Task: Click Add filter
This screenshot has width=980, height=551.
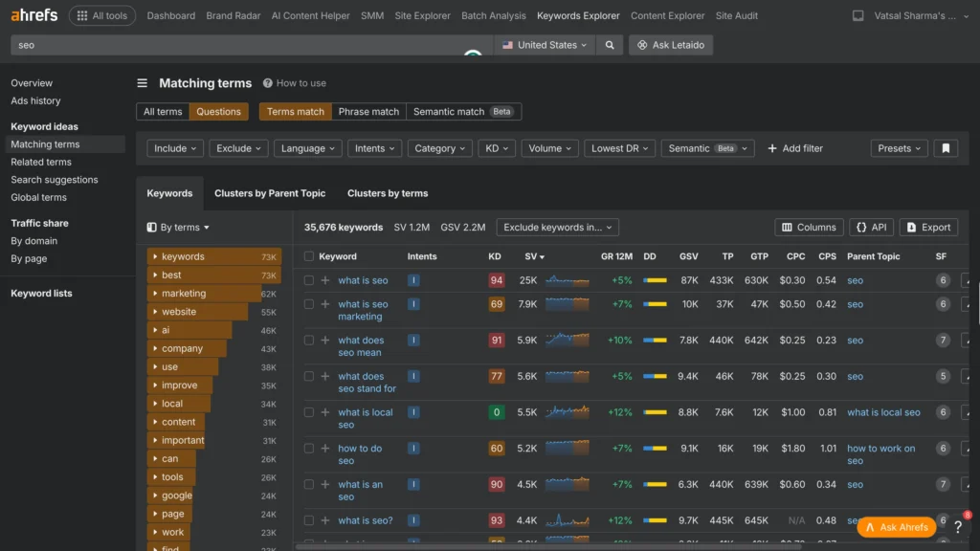Action: pyautogui.click(x=795, y=148)
